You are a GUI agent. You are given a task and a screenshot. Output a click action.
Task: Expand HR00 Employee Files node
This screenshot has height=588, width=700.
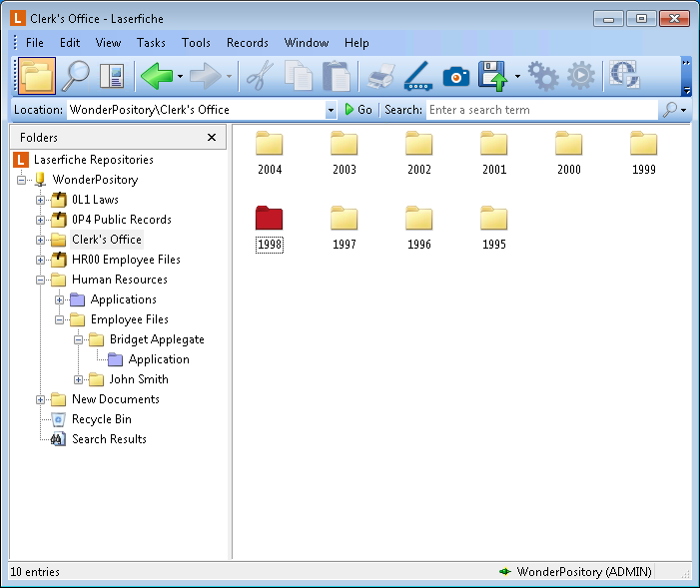tap(40, 260)
